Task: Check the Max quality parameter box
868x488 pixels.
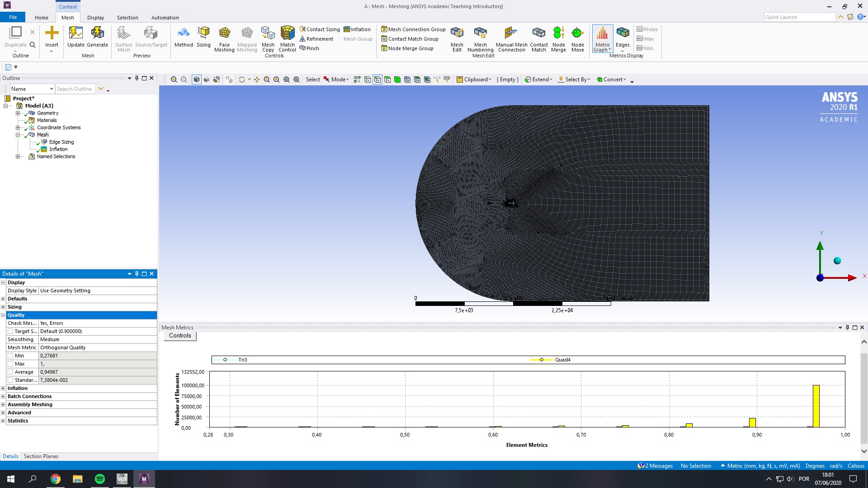Action: (x=10, y=364)
